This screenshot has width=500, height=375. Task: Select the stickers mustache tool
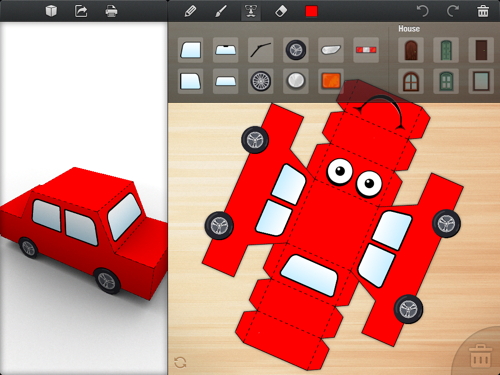pos(251,12)
